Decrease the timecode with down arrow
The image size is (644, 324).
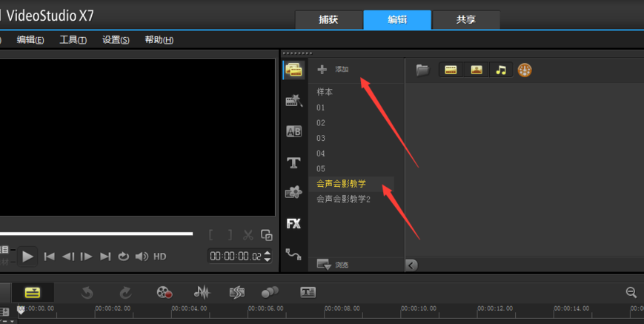pyautogui.click(x=268, y=260)
